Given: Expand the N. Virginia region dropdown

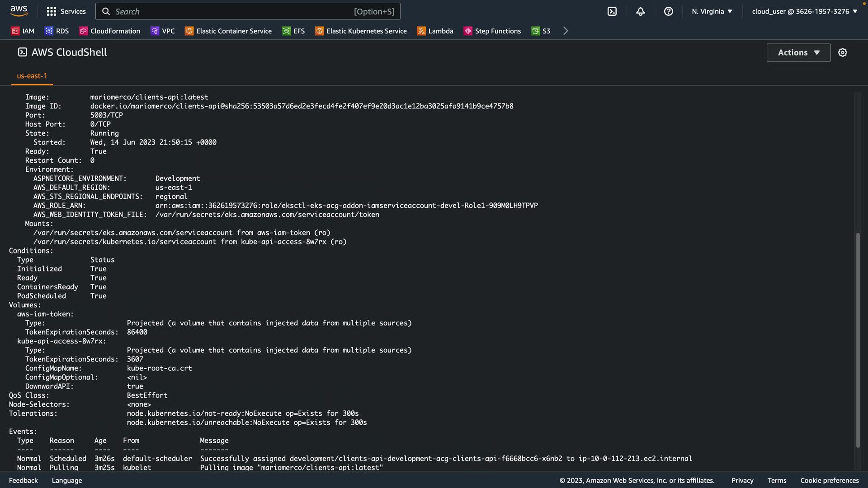Looking at the screenshot, I should (712, 11).
